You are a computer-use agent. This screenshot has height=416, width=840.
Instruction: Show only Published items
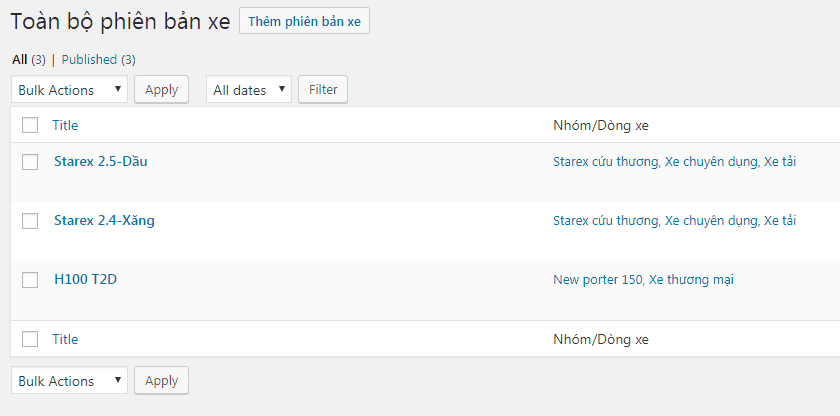[x=89, y=60]
